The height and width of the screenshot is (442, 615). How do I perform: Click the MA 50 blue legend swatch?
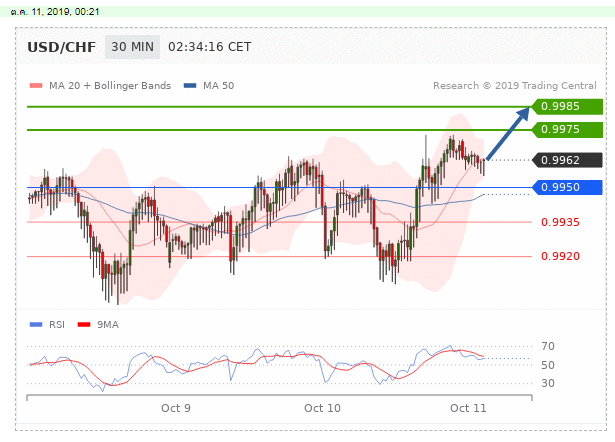[x=190, y=85]
